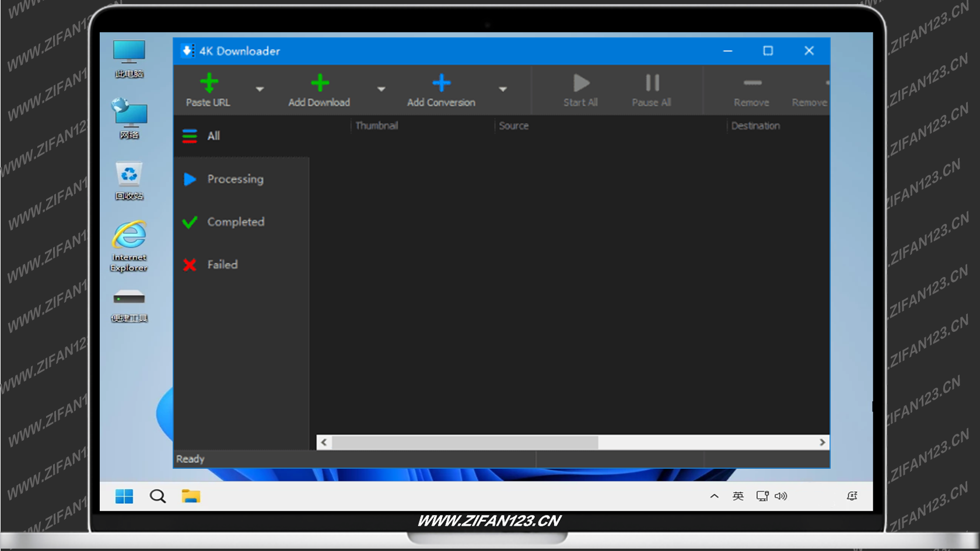This screenshot has height=551, width=980.
Task: Select the 回收站 recycle bin icon
Action: [129, 181]
